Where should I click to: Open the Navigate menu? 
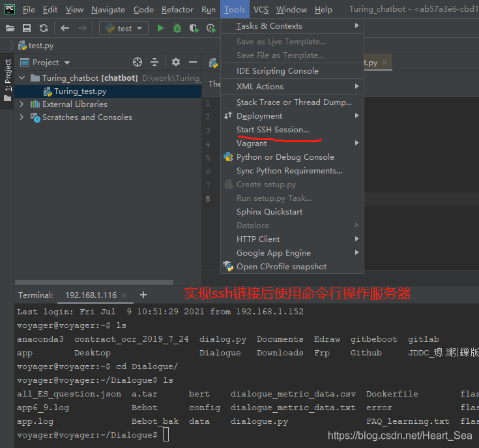click(x=108, y=10)
